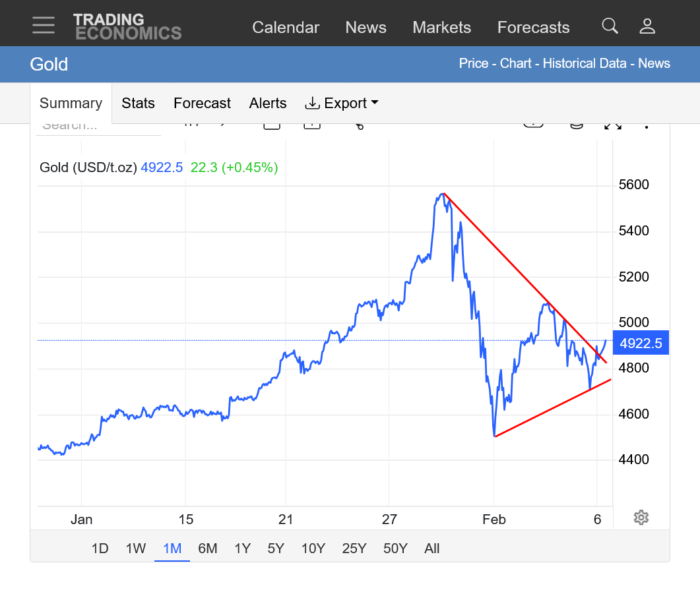Open chart settings gear icon
Viewport: 700px width, 594px height.
(x=641, y=518)
